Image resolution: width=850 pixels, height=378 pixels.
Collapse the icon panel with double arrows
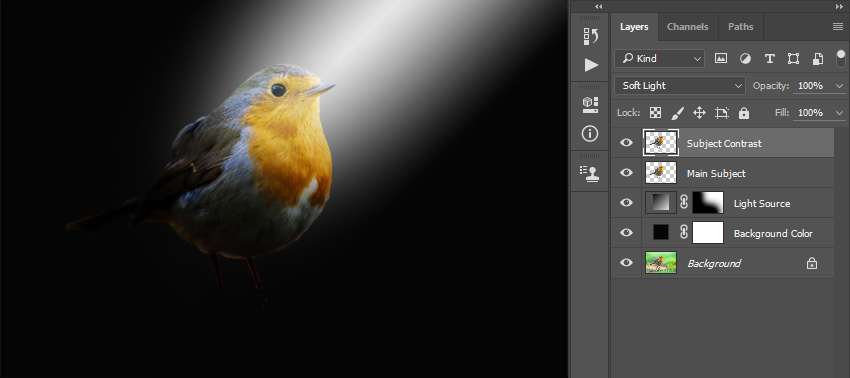tap(598, 7)
